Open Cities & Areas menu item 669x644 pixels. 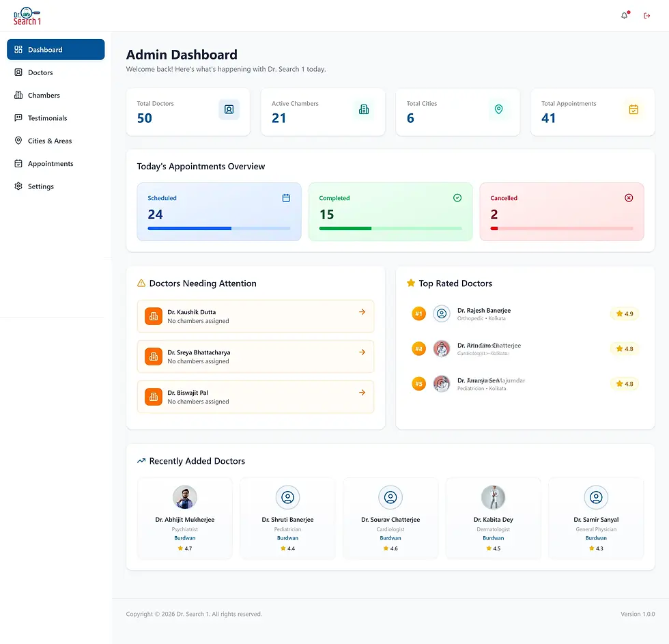56,141
